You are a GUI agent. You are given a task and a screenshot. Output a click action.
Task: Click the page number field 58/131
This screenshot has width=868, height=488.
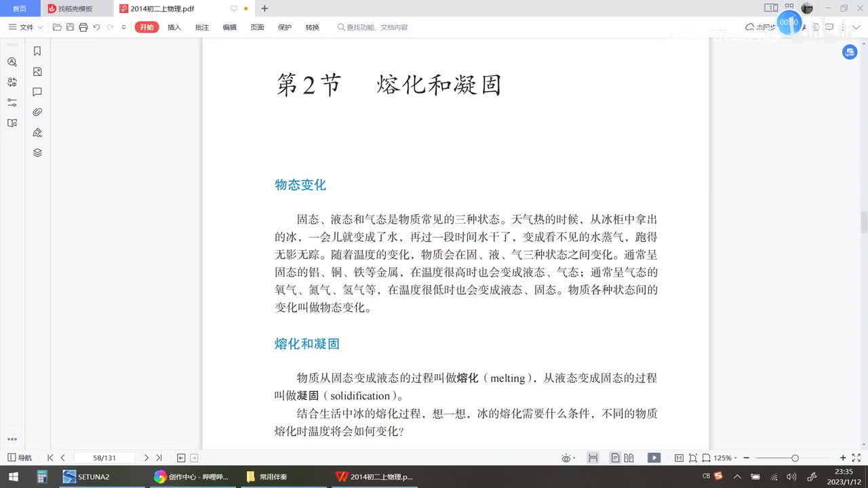coord(104,458)
